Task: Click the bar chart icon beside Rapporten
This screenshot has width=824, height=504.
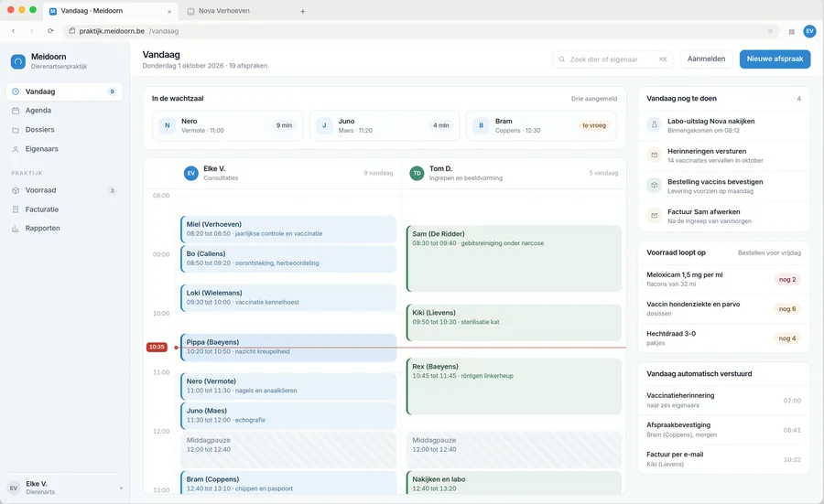Action: [x=16, y=229]
